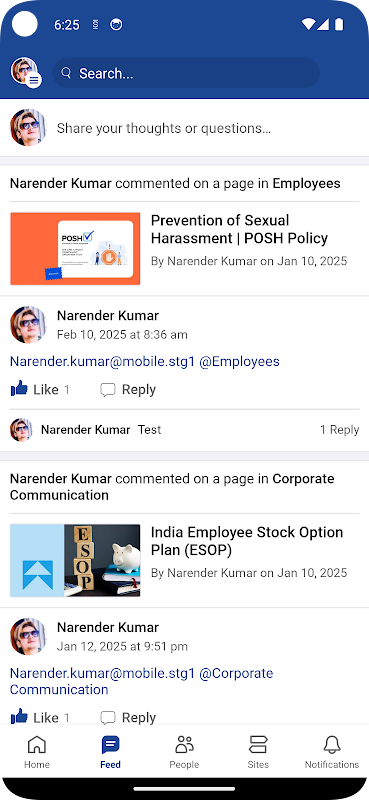Tap the search magnifier icon
369x800 pixels.
coord(66,73)
